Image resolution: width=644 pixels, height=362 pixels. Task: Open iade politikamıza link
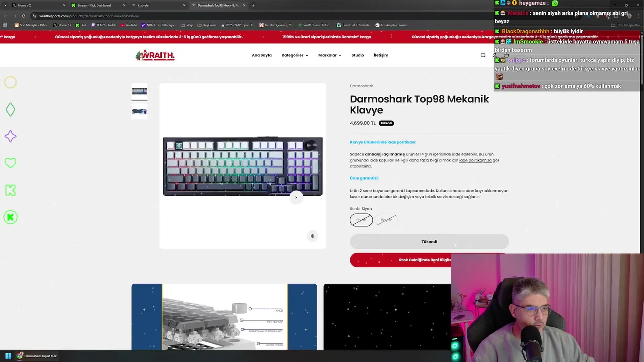[x=475, y=160]
